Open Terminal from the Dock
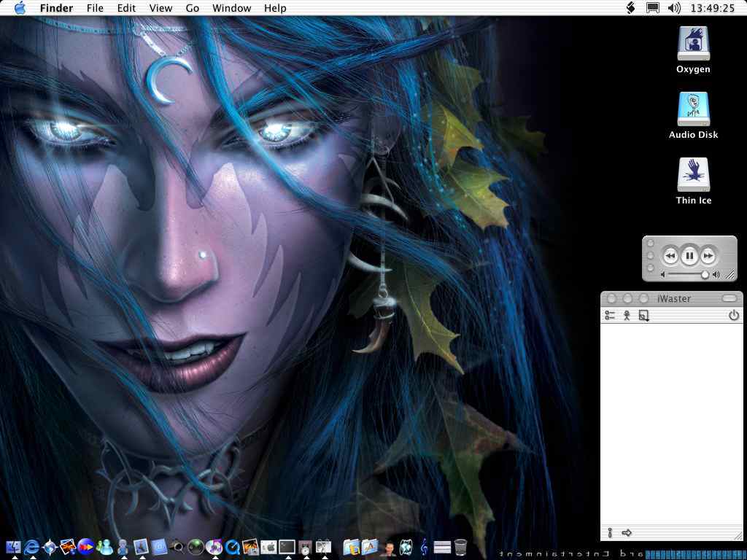747x560 pixels. [287, 547]
